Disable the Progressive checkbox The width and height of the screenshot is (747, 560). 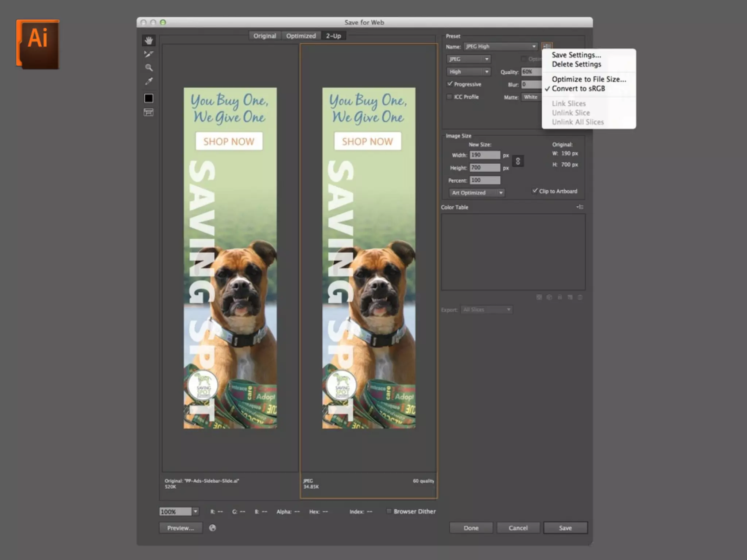click(450, 84)
